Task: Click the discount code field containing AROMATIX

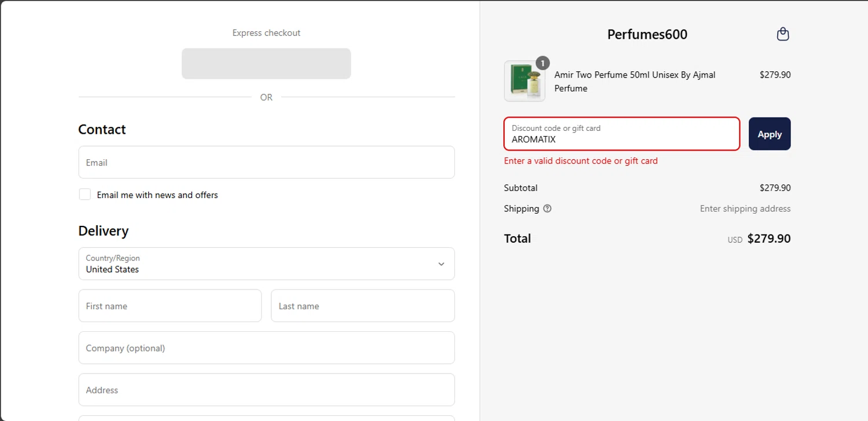Action: (622, 134)
